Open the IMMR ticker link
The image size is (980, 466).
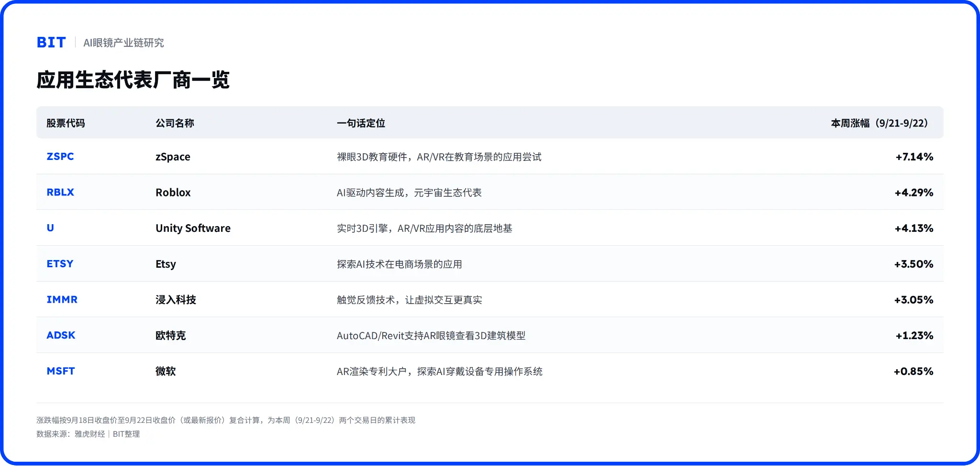[62, 300]
